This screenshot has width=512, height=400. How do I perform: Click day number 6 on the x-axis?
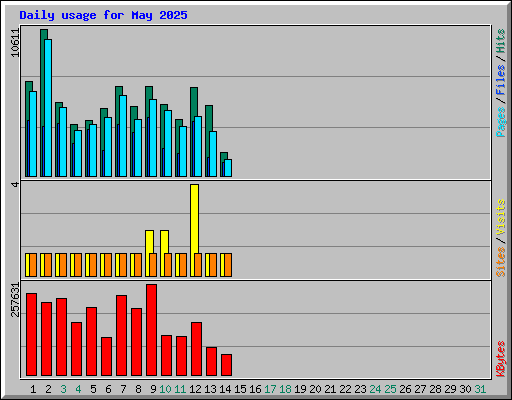(108, 389)
